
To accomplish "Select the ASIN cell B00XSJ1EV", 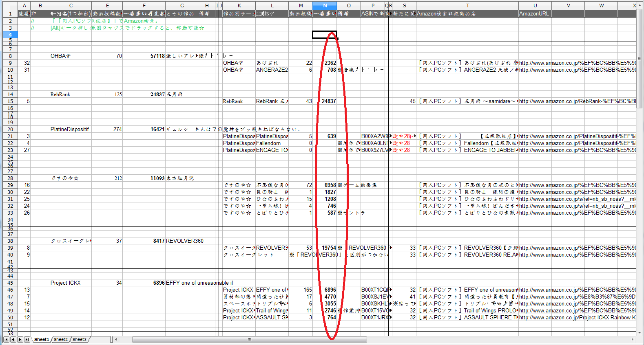I will 373,297.
